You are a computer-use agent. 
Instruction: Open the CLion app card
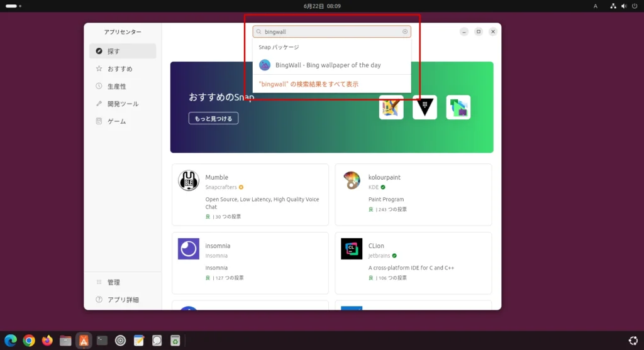[x=413, y=263]
